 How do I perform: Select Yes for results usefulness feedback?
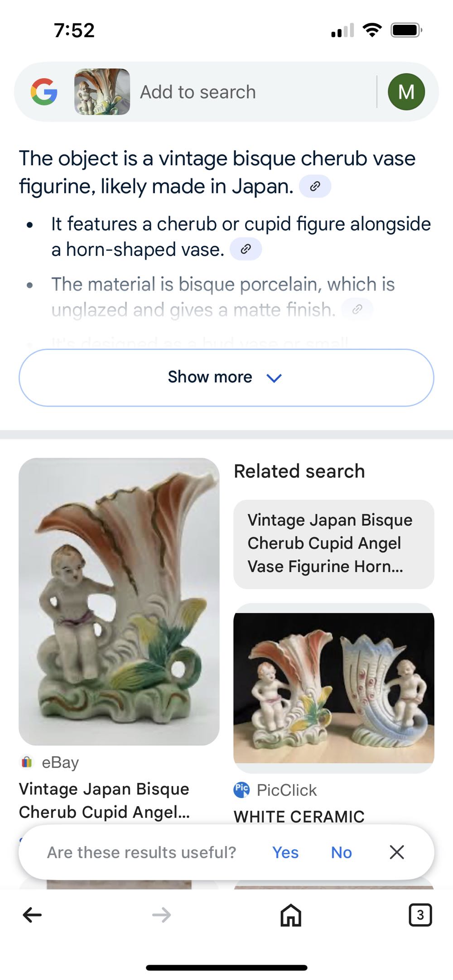285,852
